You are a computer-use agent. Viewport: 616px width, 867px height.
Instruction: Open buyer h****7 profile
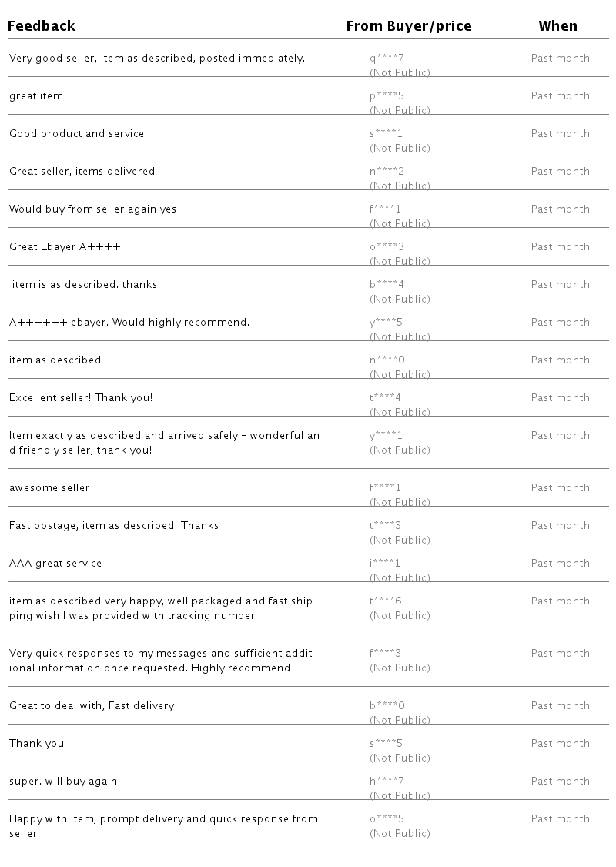387,781
